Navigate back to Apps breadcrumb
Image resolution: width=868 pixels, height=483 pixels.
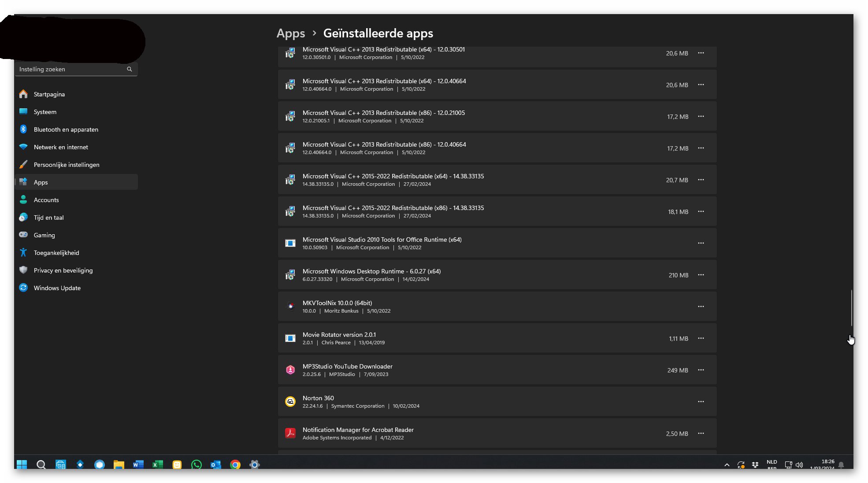point(290,33)
